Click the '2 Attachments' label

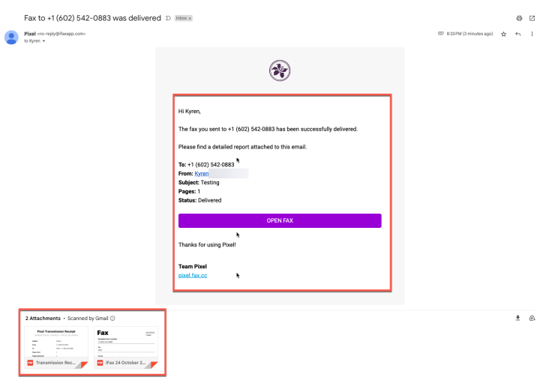(43, 319)
